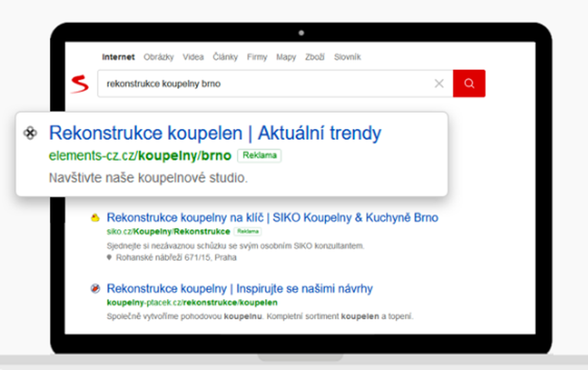Select the Internet tab

[118, 57]
